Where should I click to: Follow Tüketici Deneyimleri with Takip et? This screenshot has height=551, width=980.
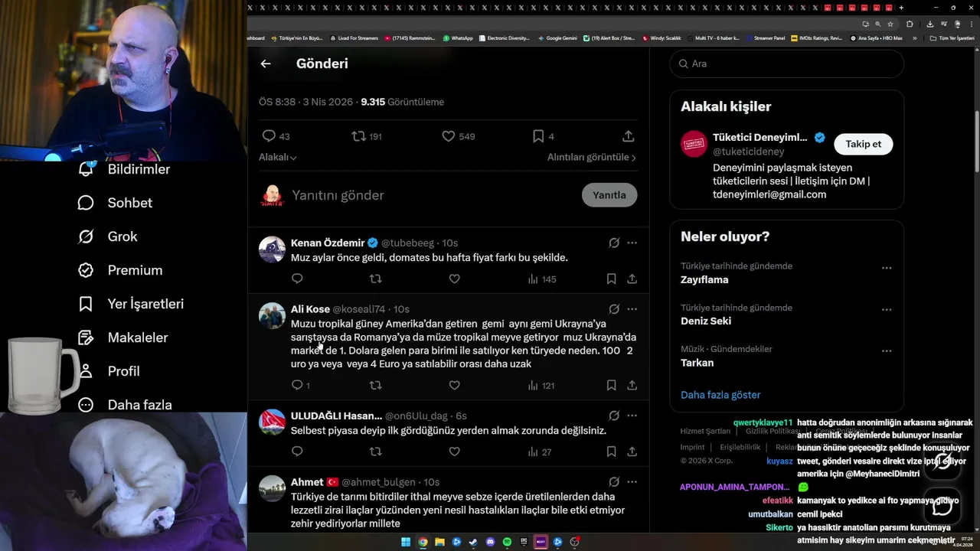point(863,144)
